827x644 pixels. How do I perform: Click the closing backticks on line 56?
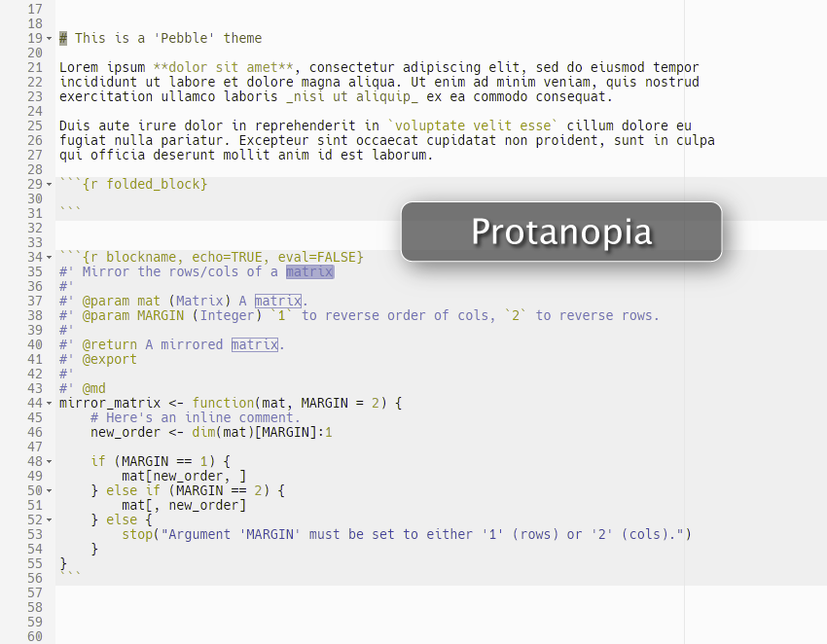(71, 575)
